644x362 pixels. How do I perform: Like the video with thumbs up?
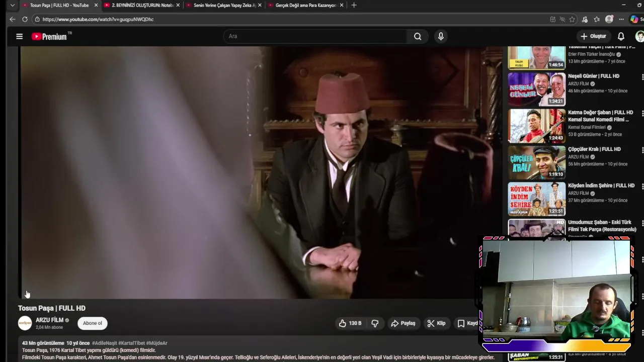coord(350,323)
